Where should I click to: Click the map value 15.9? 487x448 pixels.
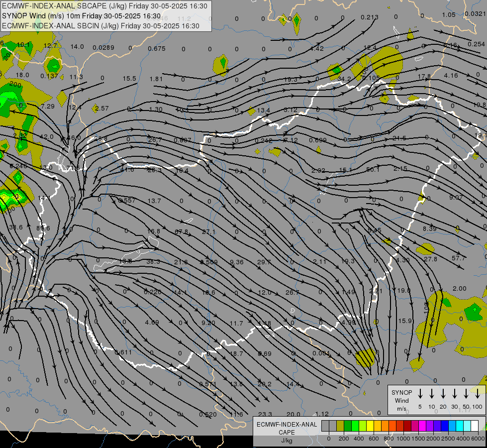pos(405,321)
